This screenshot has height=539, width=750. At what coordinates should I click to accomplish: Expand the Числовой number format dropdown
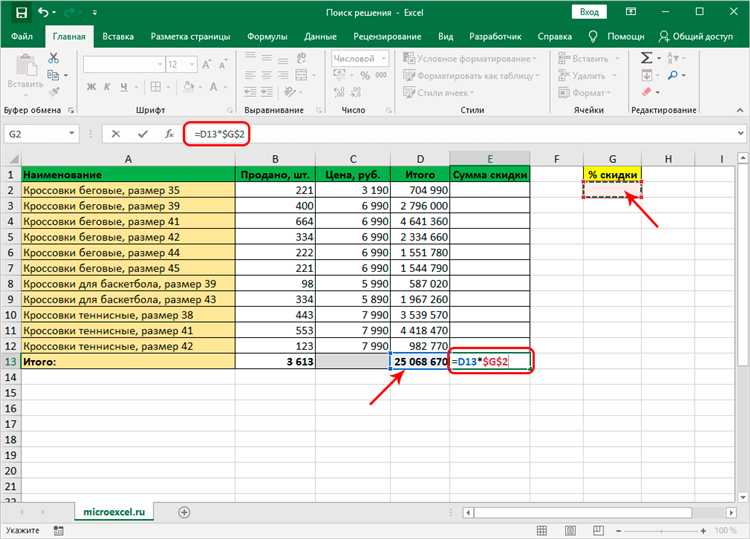coord(384,59)
